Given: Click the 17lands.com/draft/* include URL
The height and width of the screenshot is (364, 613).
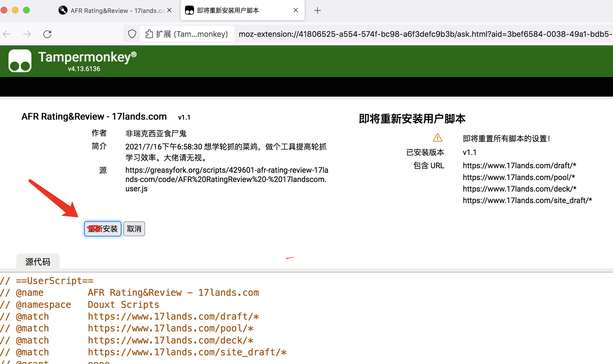Looking at the screenshot, I should point(519,165).
